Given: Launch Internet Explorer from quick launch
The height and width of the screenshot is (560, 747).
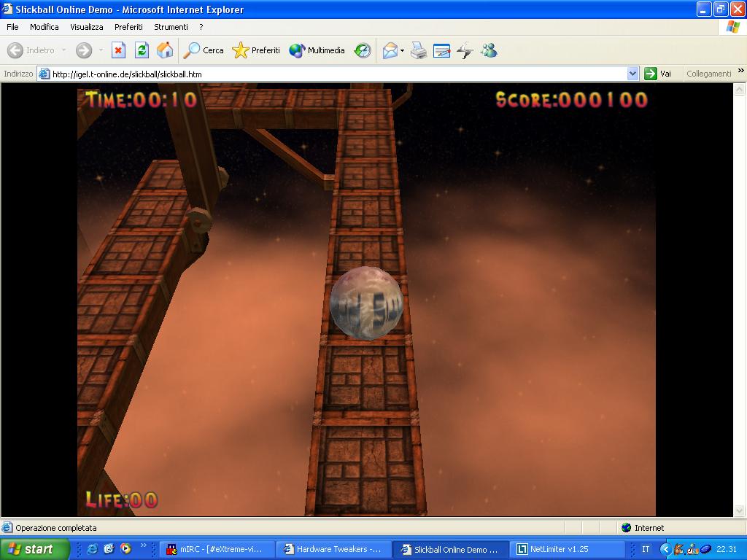Looking at the screenshot, I should 93,549.
